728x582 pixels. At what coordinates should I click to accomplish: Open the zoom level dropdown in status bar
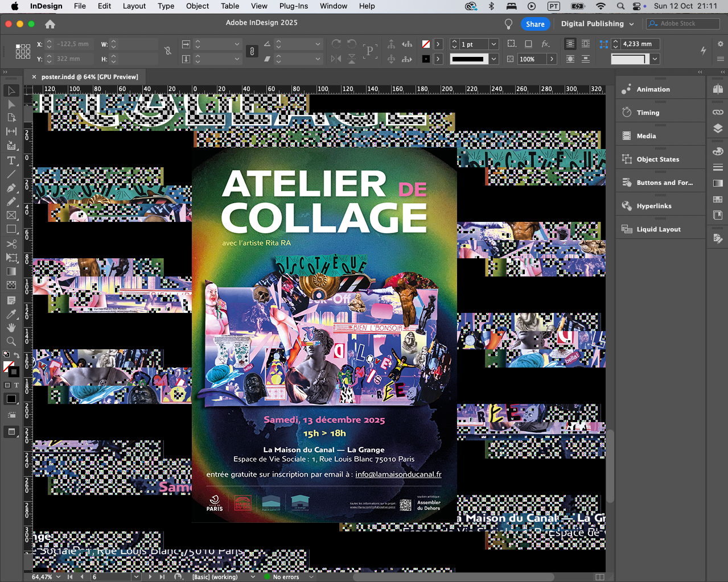[58, 577]
